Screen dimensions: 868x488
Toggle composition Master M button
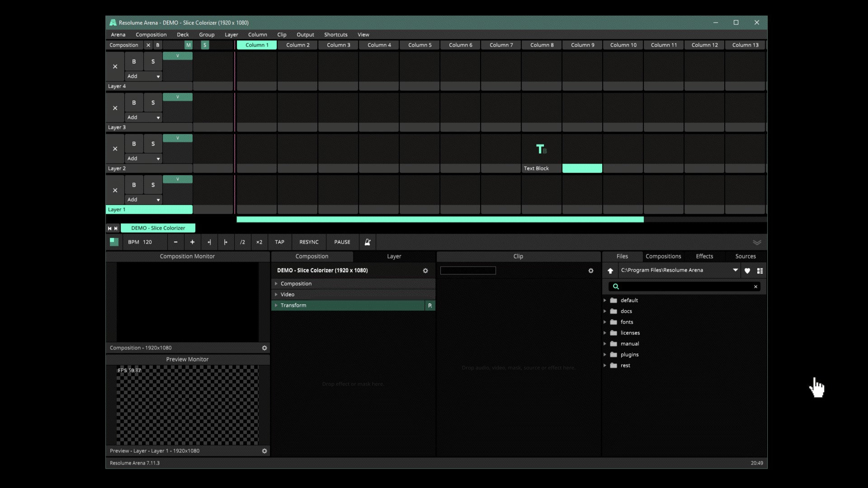(189, 45)
